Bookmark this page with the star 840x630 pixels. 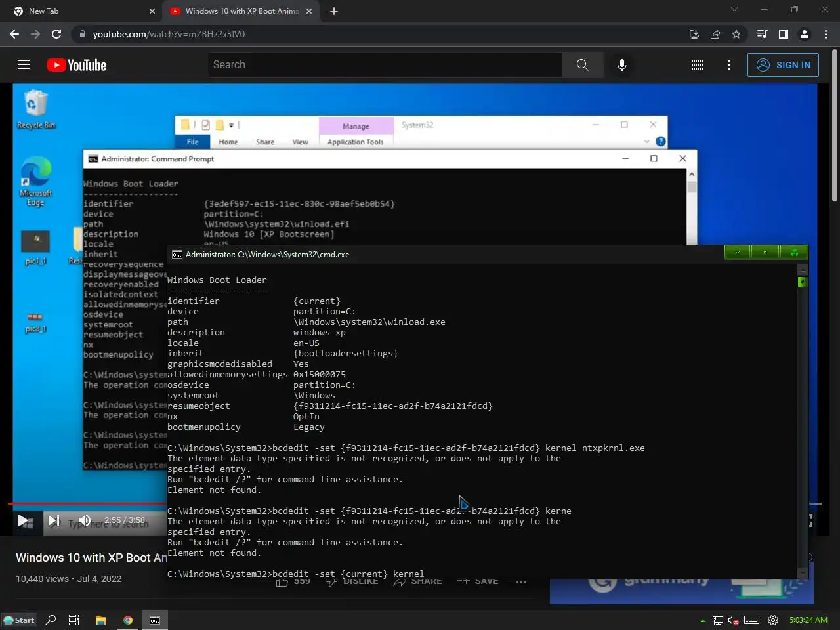tap(736, 34)
